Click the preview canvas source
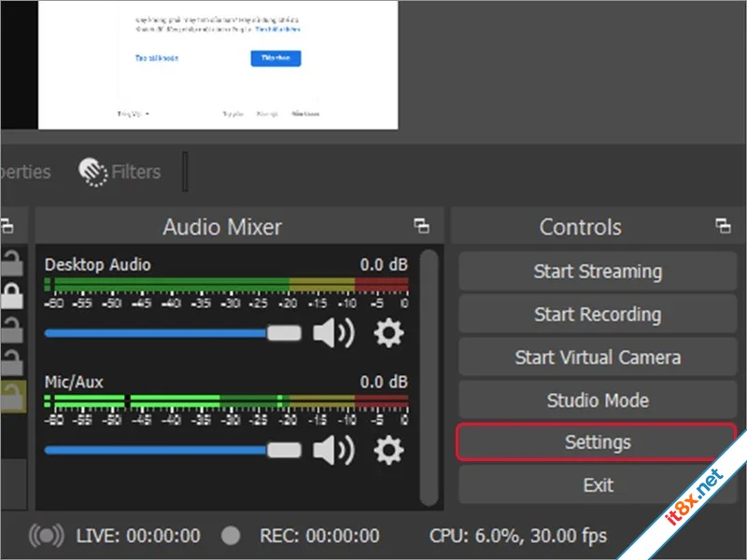The image size is (747, 560). click(x=218, y=64)
